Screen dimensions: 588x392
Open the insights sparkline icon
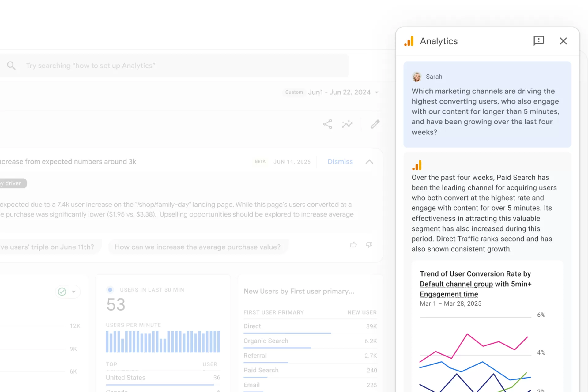347,124
